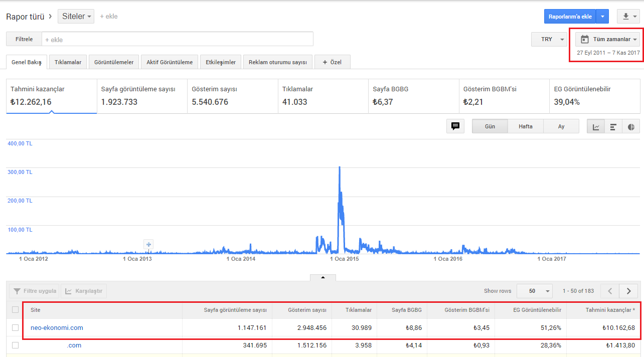Click the 1.147.161 page views cell

coord(252,328)
